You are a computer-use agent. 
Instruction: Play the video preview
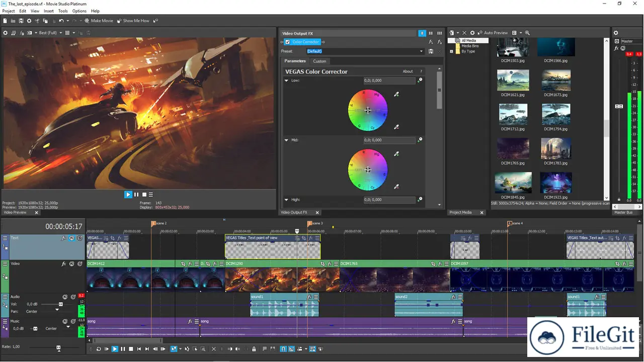[x=128, y=195]
